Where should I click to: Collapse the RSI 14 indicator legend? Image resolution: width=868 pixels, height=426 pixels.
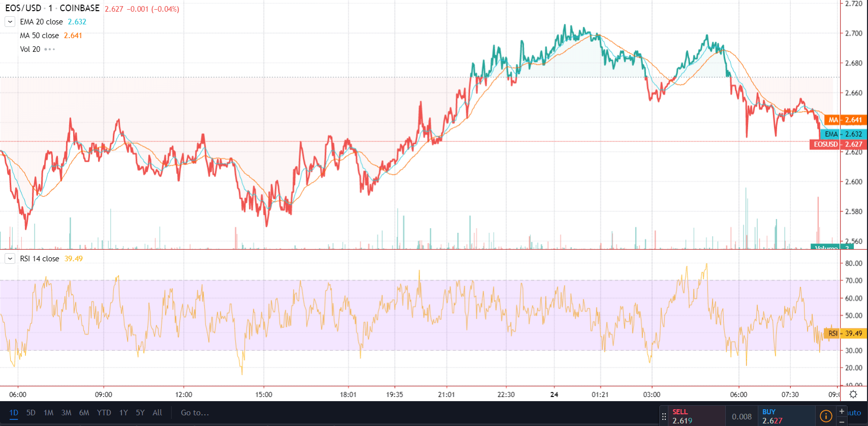point(10,259)
